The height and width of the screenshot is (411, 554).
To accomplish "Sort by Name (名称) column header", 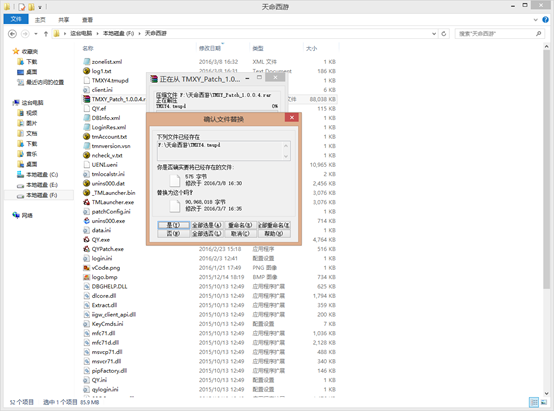I will [88, 48].
